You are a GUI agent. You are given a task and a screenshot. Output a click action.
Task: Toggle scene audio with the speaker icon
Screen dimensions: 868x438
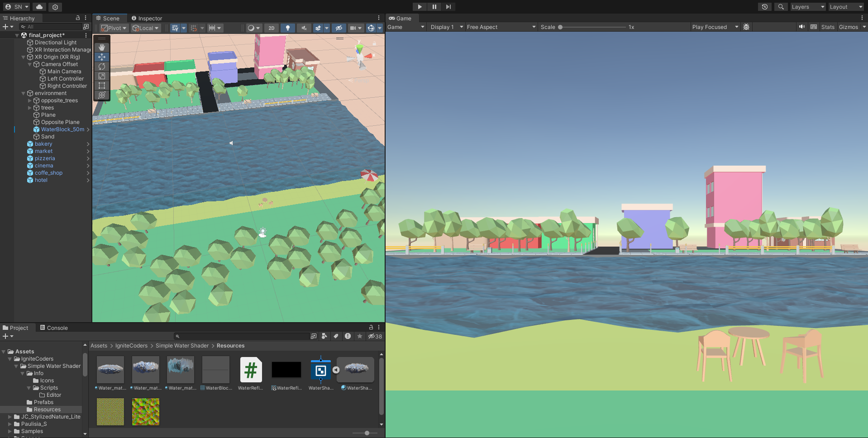pyautogui.click(x=304, y=28)
